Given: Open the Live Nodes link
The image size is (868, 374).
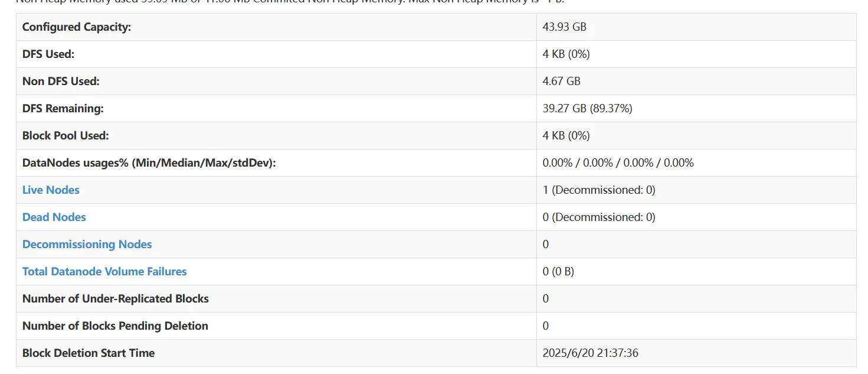Looking at the screenshot, I should 51,190.
